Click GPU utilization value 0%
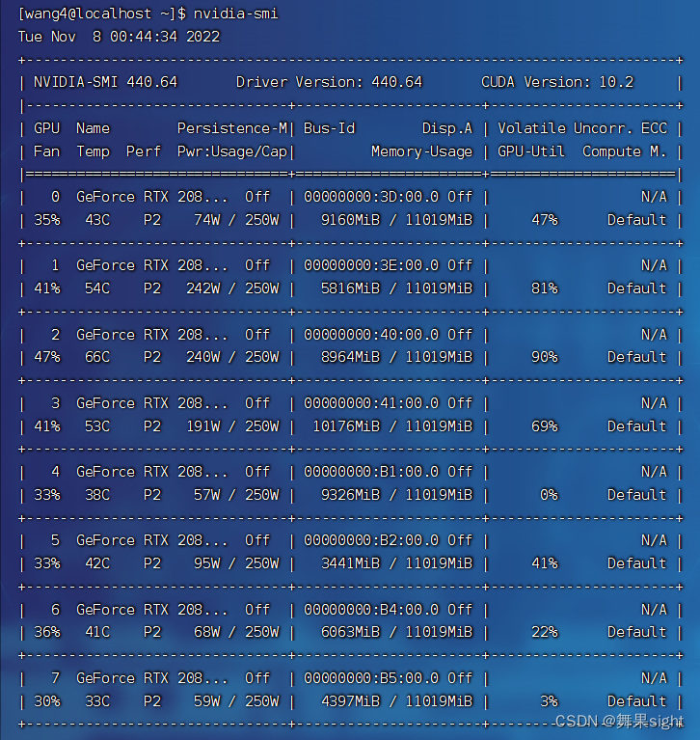 (x=549, y=495)
